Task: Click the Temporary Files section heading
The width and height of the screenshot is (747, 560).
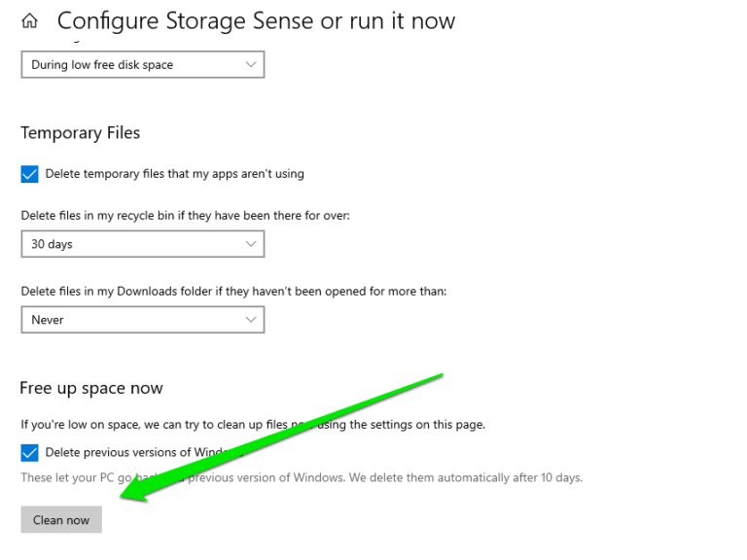Action: point(80,133)
